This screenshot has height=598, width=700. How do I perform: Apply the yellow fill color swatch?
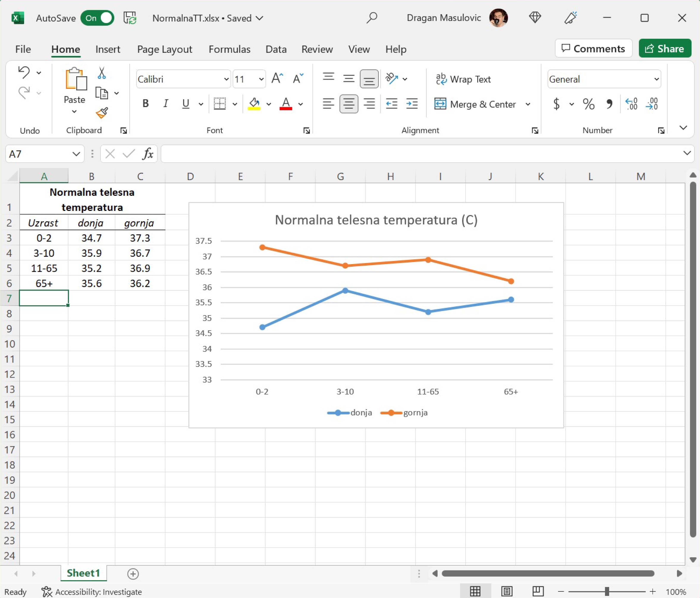pyautogui.click(x=254, y=104)
